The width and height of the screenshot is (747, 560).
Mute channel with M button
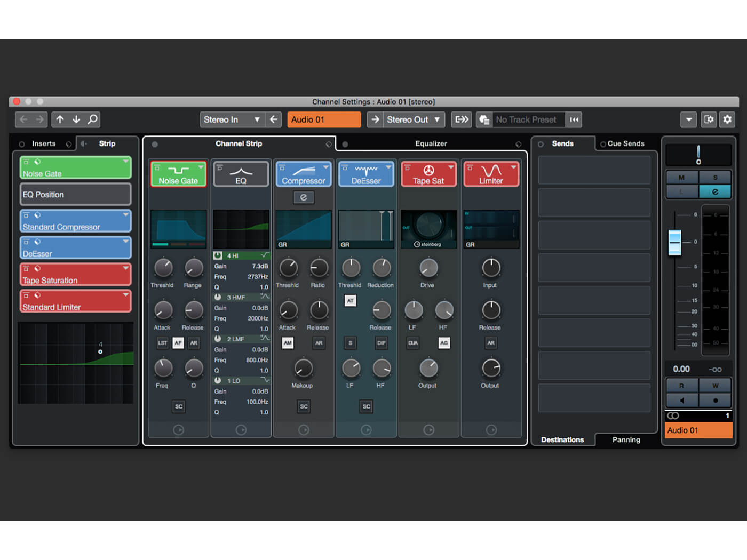point(682,177)
